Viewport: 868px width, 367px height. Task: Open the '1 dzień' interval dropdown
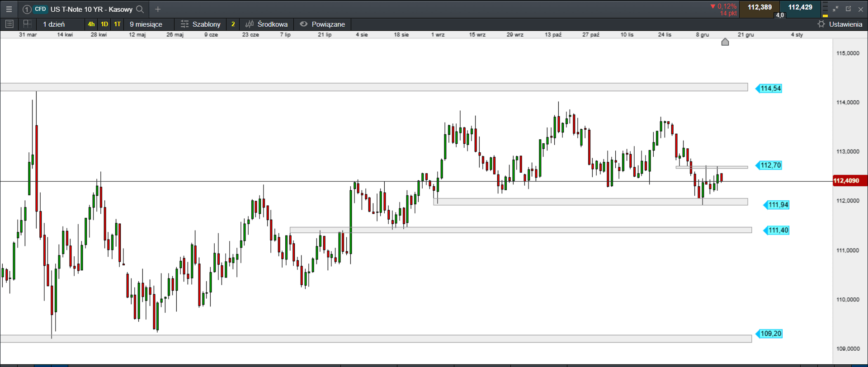click(x=54, y=24)
